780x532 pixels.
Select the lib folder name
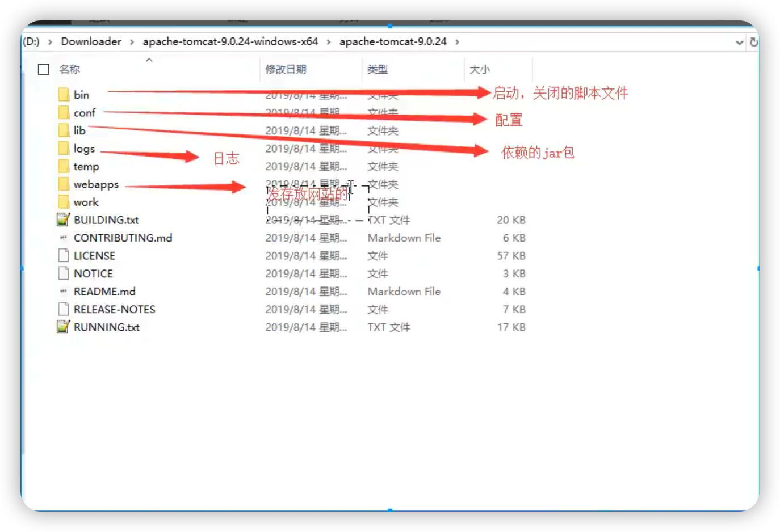[x=79, y=130]
